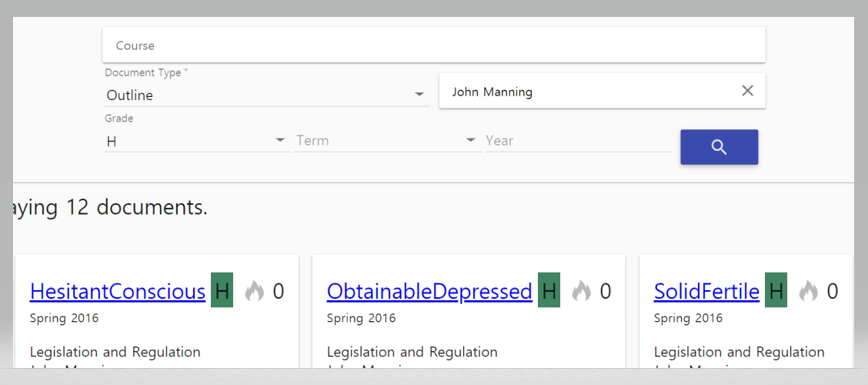868x385 pixels.
Task: Clear the John Manning professor field
Action: pos(747,91)
